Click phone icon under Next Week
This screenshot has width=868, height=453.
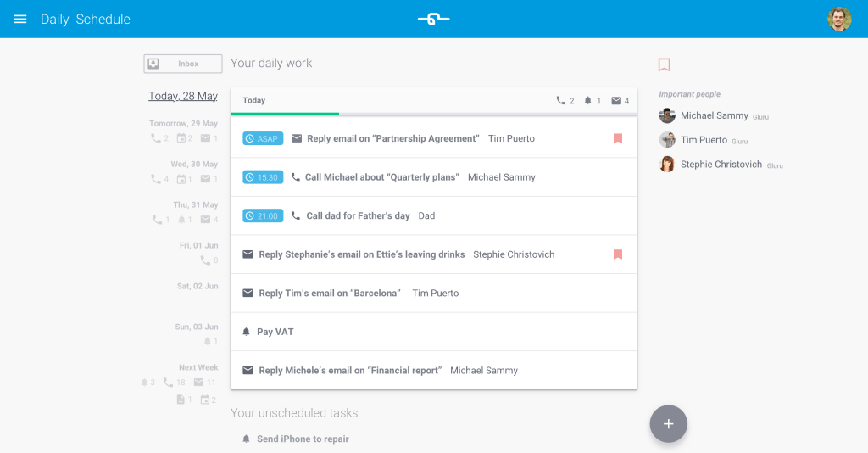point(169,382)
